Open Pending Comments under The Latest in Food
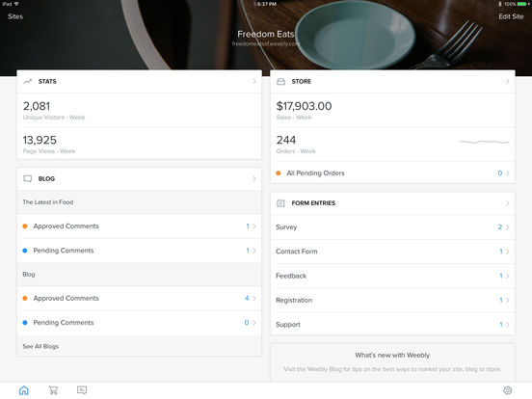The height and width of the screenshot is (399, 532). [139, 251]
